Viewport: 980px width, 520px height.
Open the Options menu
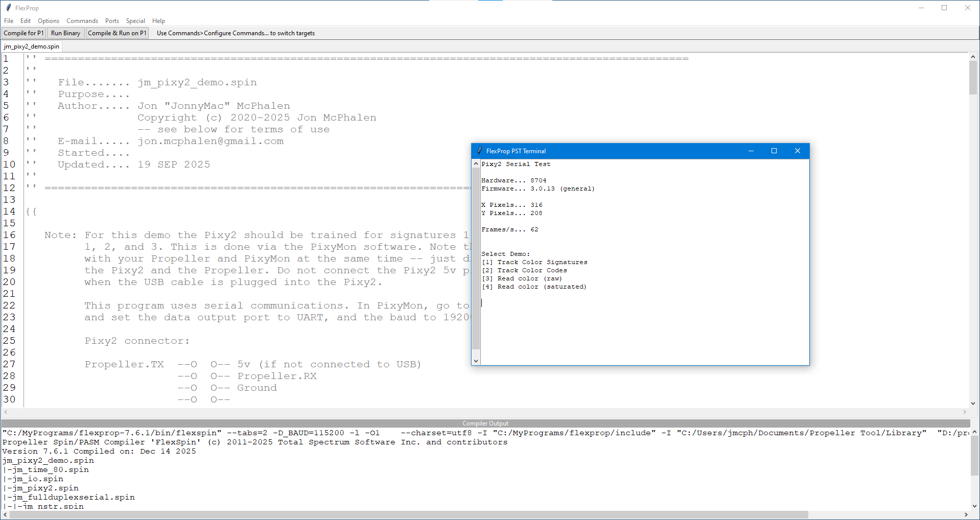49,21
